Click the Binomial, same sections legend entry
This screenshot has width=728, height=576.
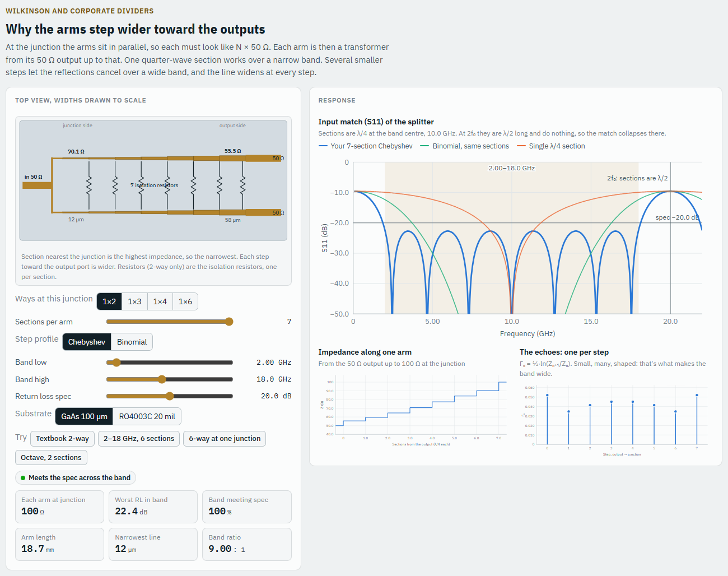[x=465, y=146]
